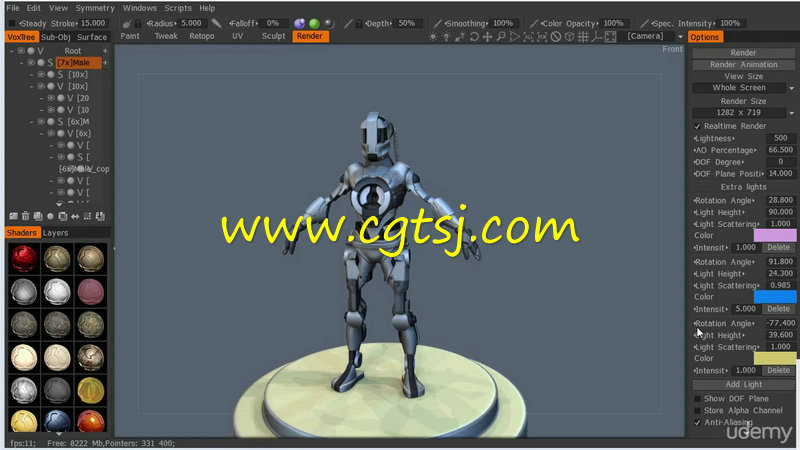The height and width of the screenshot is (450, 800).
Task: Click the duplicate stacked-pages icon below VoxTree
Action: 38,216
